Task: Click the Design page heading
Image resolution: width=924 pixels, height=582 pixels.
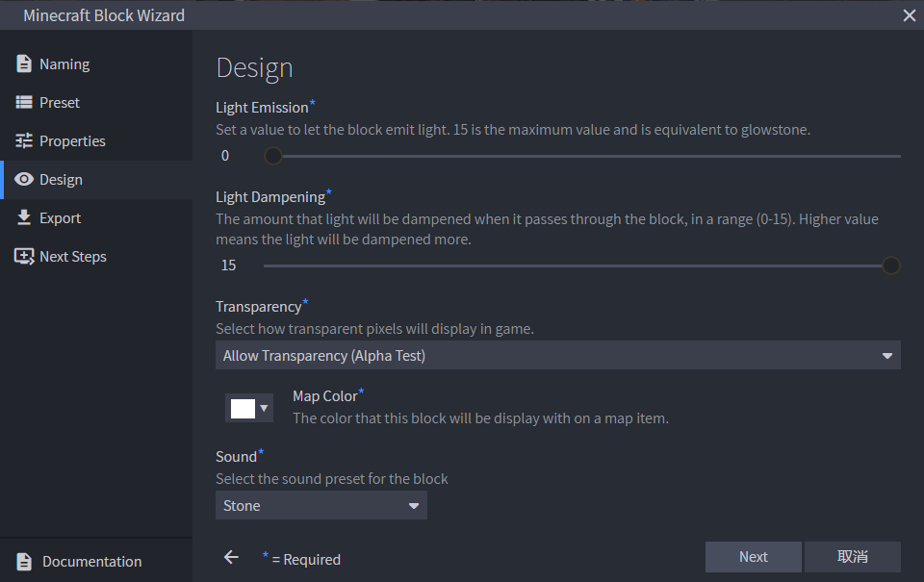Action: click(254, 68)
